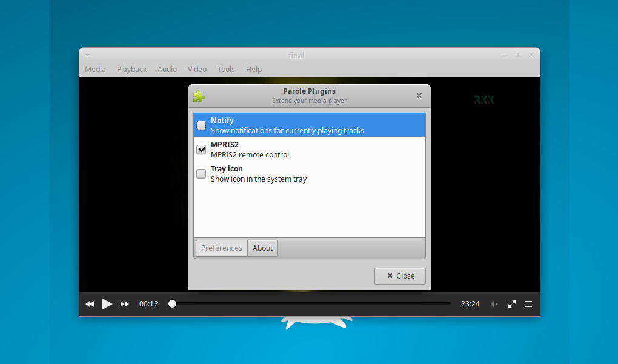
Task: Open the Audio menu
Action: [x=167, y=69]
